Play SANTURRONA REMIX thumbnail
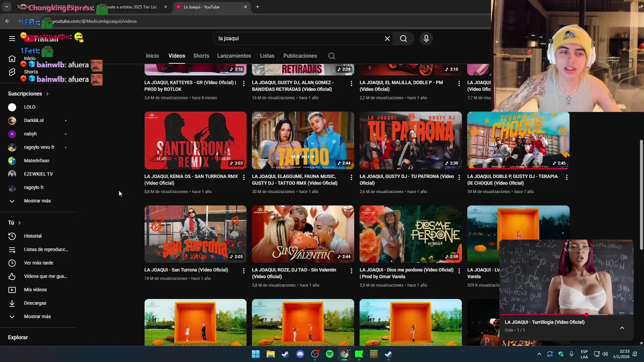This screenshot has width=644, height=362. 195,140
